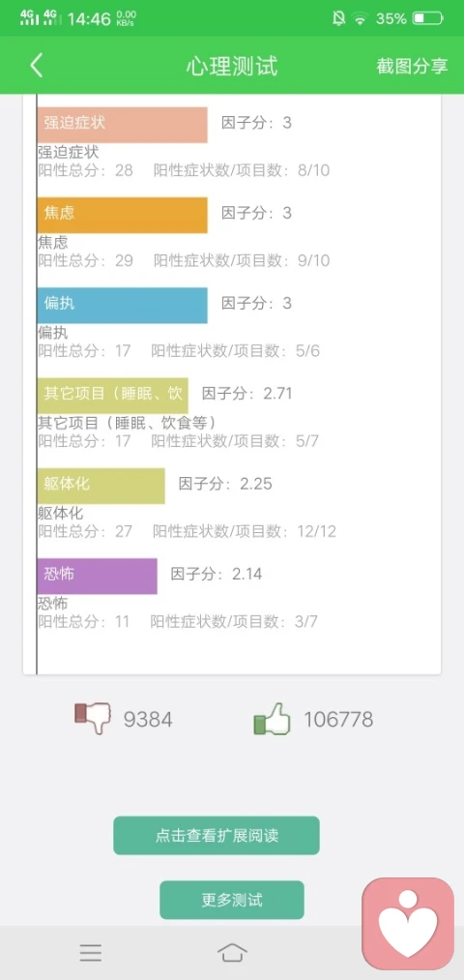Tap the muted notification bell icon
This screenshot has height=980, width=464.
tap(338, 18)
